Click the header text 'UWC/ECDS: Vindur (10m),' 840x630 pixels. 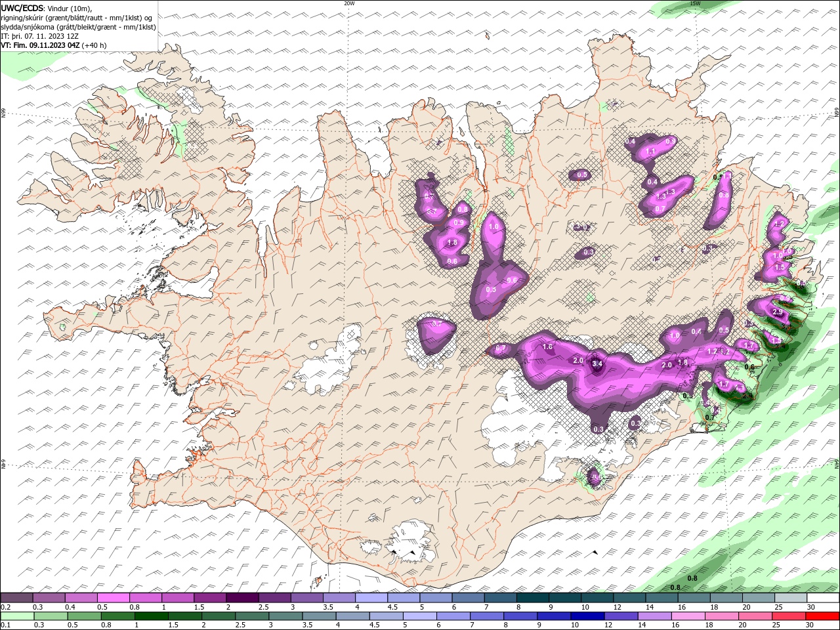pos(47,8)
